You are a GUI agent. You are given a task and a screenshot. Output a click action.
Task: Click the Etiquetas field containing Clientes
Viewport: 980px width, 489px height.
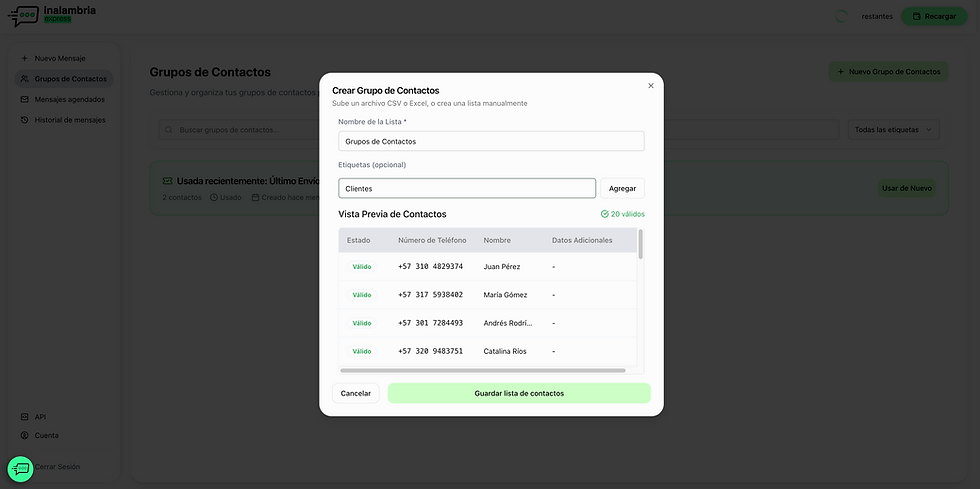pos(467,188)
